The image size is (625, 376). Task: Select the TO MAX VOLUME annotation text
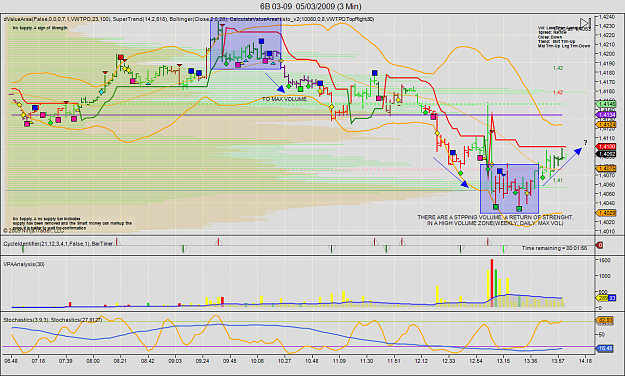click(284, 99)
